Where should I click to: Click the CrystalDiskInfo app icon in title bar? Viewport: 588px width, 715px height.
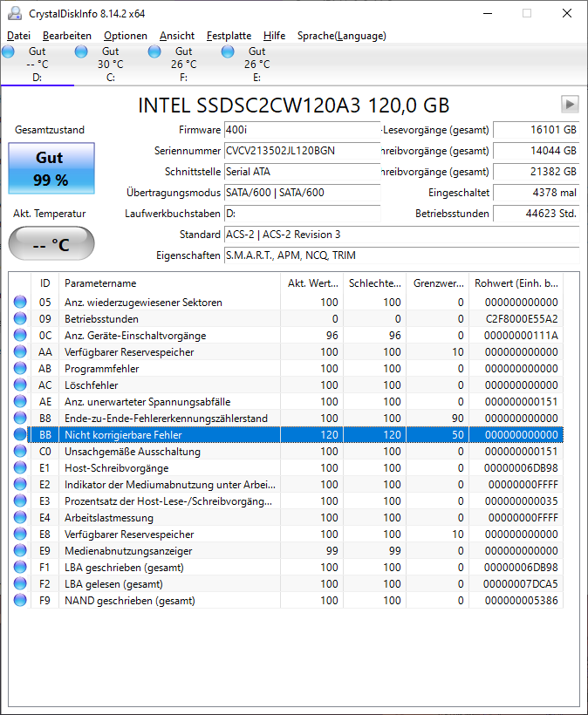(x=15, y=14)
